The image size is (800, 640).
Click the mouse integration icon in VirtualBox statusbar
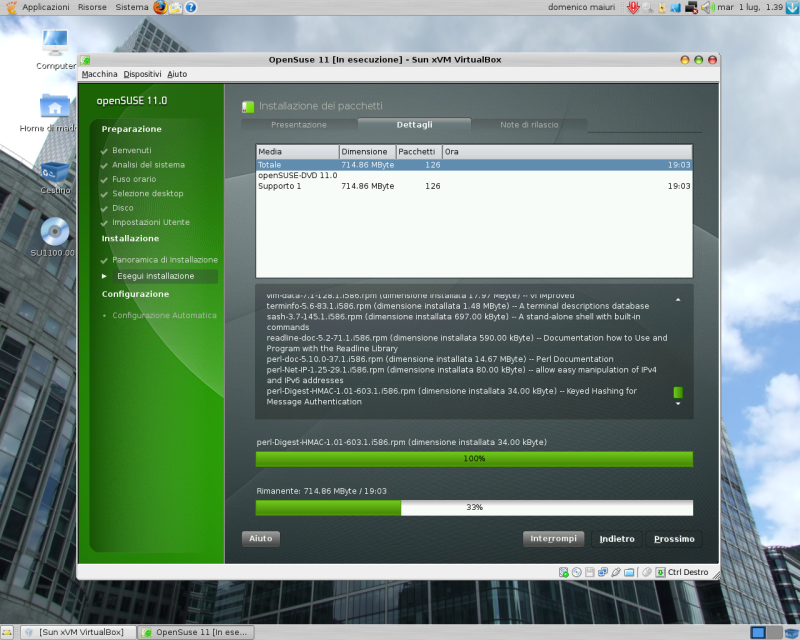point(645,572)
